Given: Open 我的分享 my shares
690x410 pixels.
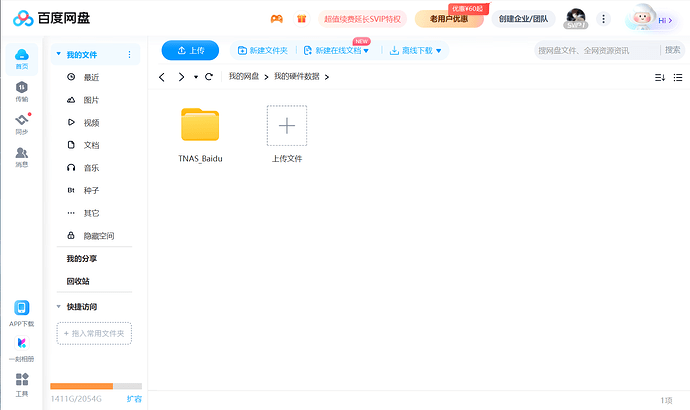Looking at the screenshot, I should [82, 258].
